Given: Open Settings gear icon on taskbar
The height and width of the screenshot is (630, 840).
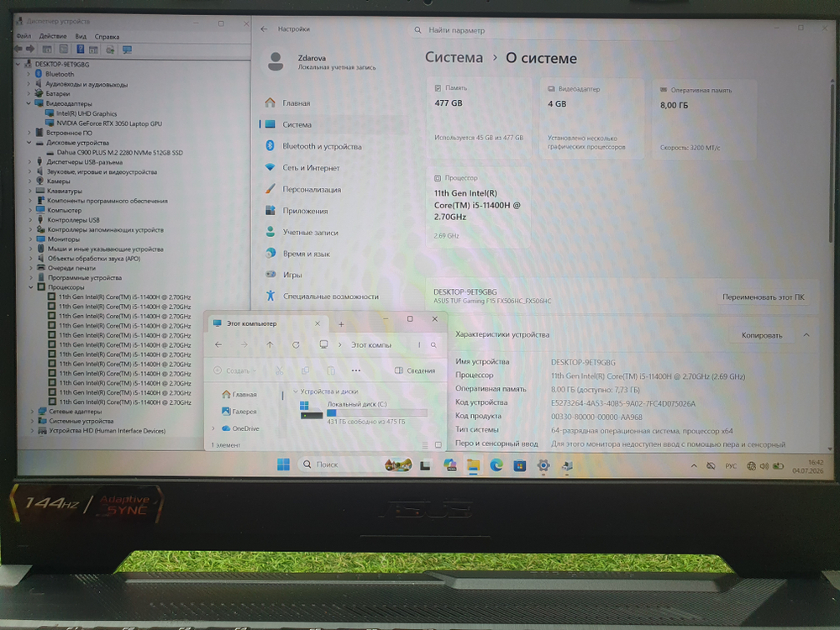Looking at the screenshot, I should [543, 465].
